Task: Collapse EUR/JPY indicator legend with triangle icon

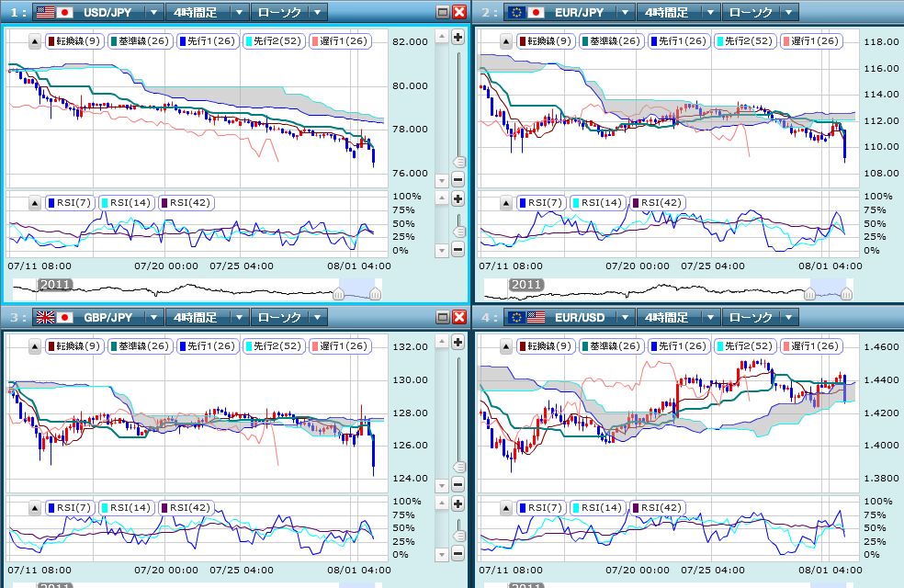Action: coord(505,41)
